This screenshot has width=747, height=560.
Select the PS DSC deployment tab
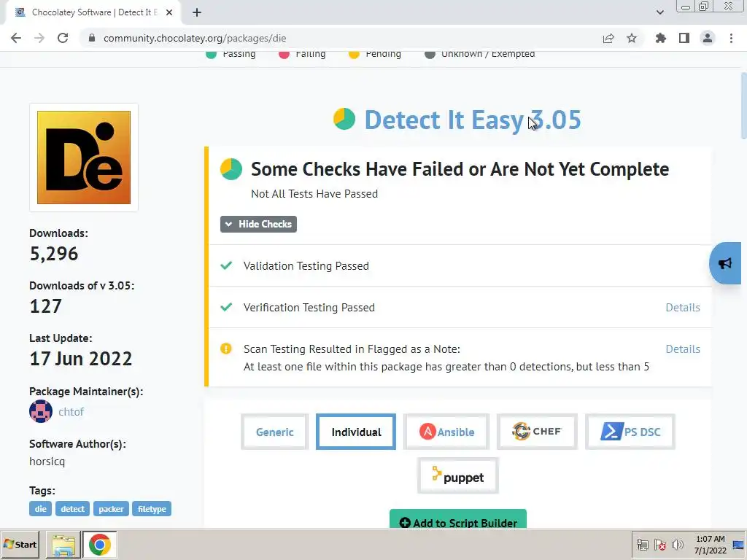coord(630,432)
